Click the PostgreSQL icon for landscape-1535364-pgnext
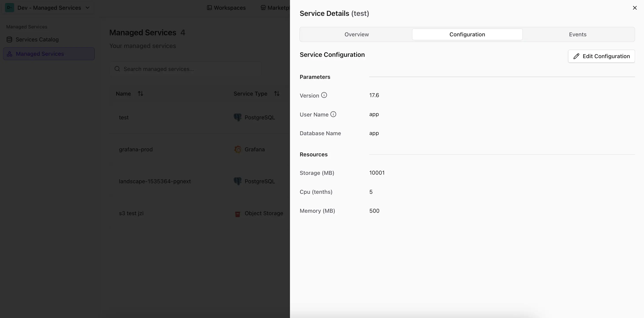The height and width of the screenshot is (318, 644). pyautogui.click(x=238, y=181)
